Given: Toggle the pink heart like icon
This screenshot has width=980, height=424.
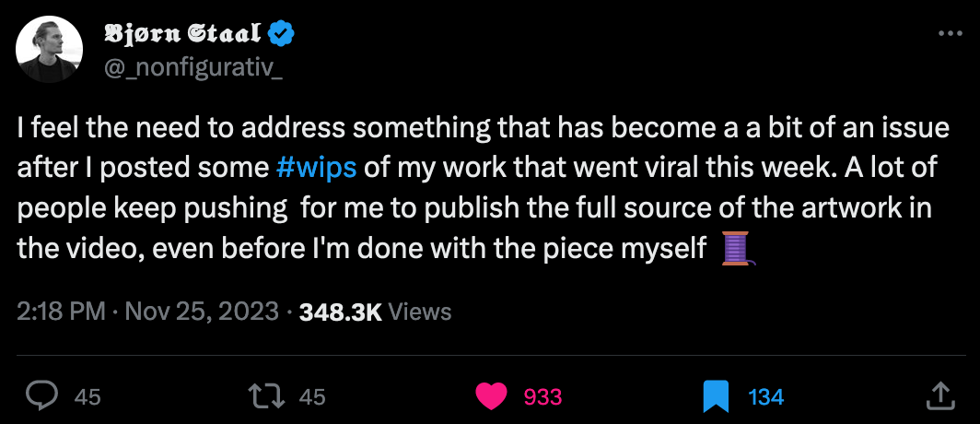Looking at the screenshot, I should (492, 396).
